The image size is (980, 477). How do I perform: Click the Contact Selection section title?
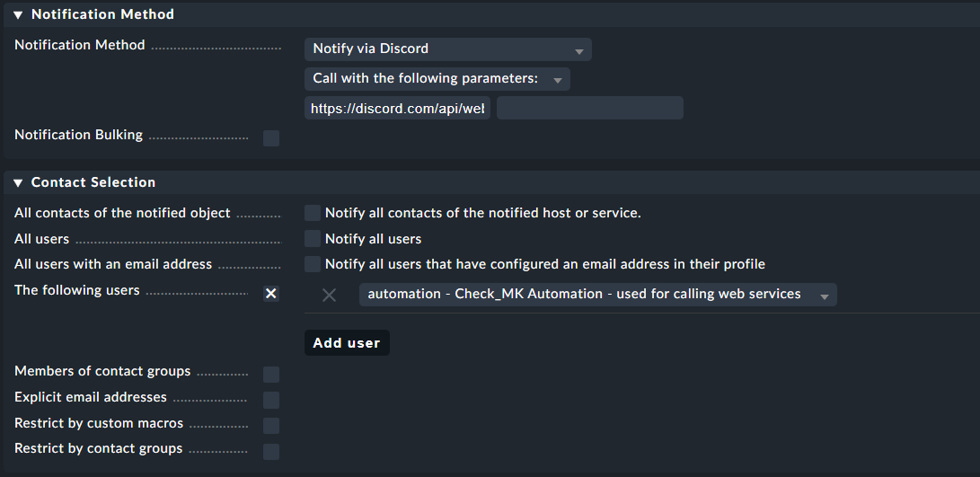pos(93,182)
